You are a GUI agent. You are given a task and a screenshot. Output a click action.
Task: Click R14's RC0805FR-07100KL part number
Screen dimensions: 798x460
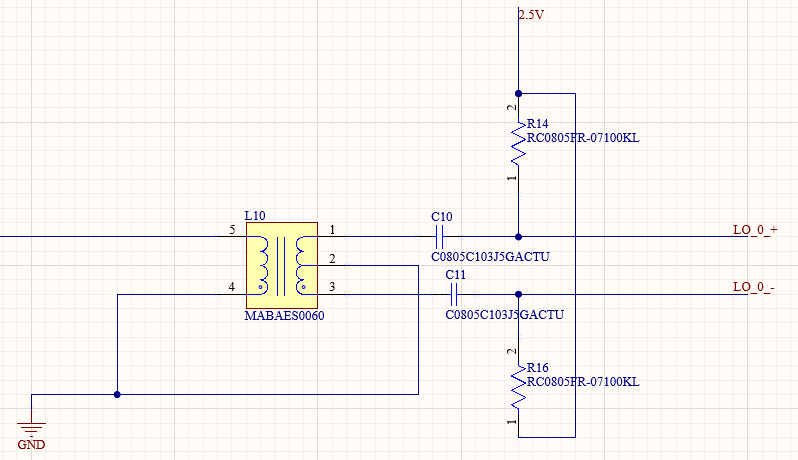pos(583,138)
